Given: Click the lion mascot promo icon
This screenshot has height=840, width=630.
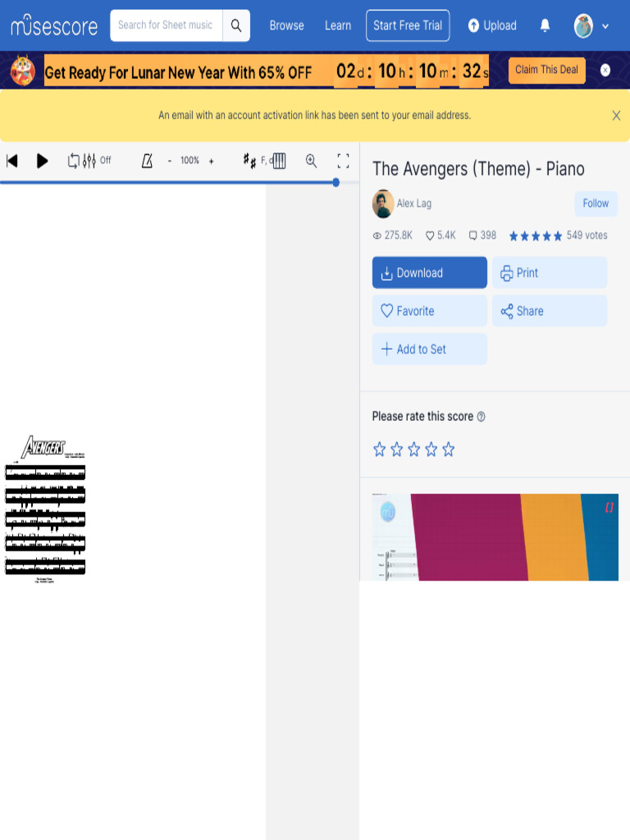Looking at the screenshot, I should [x=23, y=71].
